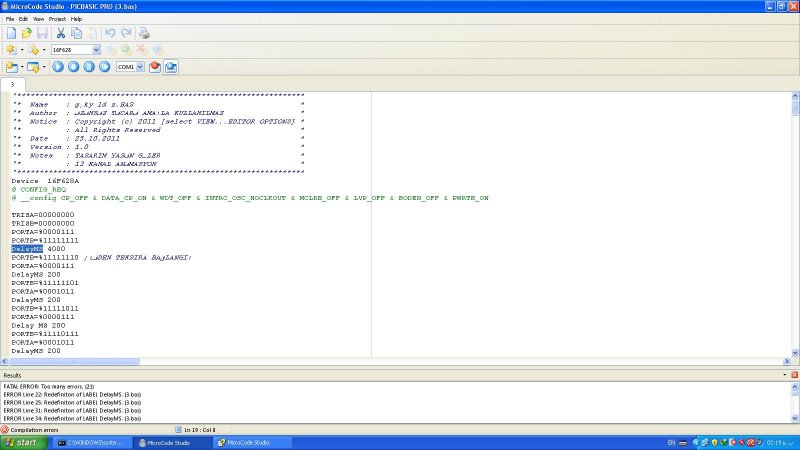The width and height of the screenshot is (800, 450).
Task: Open a file with the folder icon
Action: [x=27, y=33]
